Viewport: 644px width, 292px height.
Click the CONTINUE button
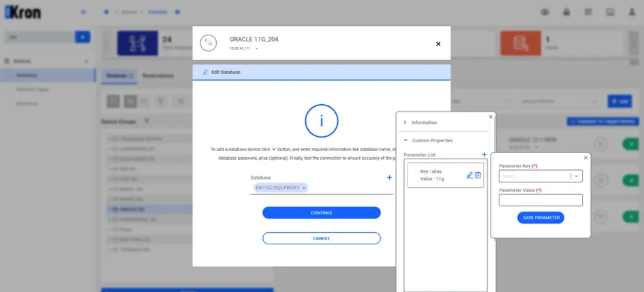tap(322, 213)
